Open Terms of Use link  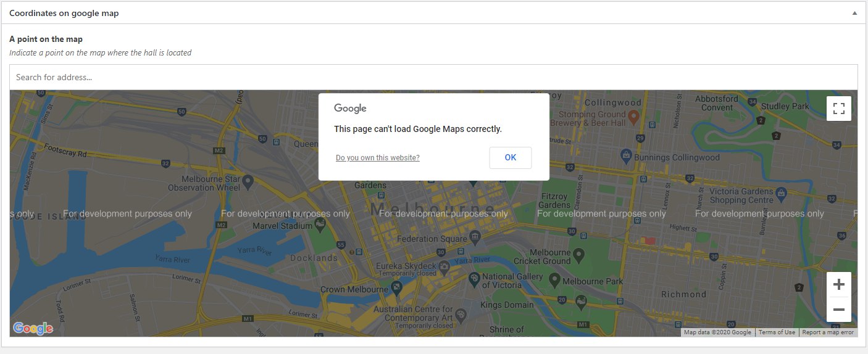(x=777, y=332)
